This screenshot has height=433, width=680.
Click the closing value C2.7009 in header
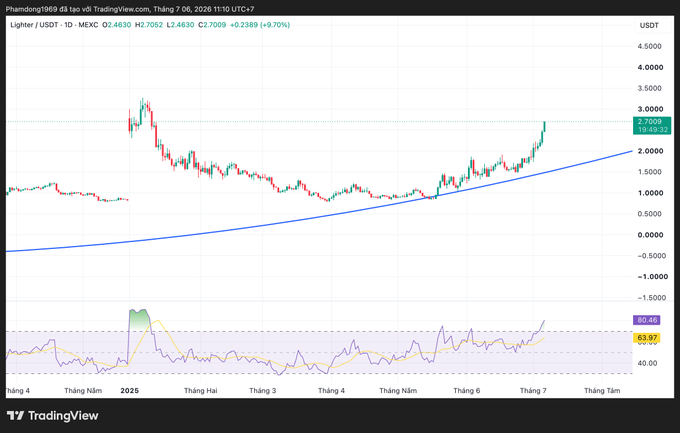click(x=212, y=25)
